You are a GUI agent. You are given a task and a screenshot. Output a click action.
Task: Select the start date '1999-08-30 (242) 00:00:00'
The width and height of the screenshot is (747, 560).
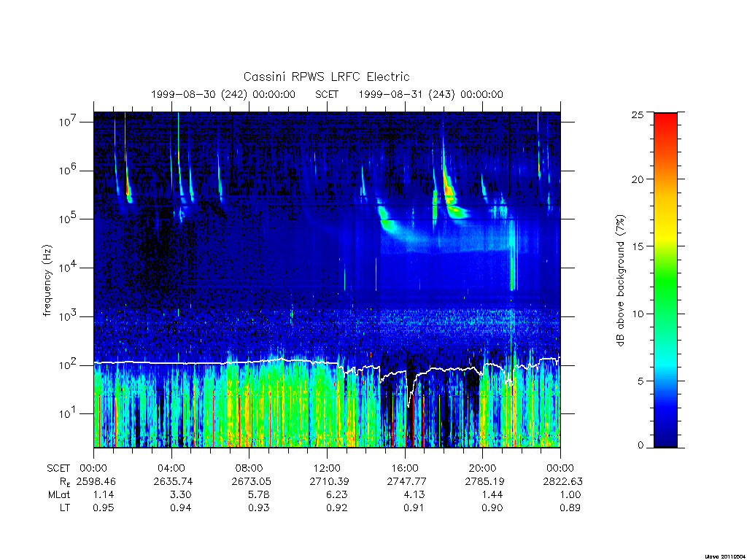223,94
